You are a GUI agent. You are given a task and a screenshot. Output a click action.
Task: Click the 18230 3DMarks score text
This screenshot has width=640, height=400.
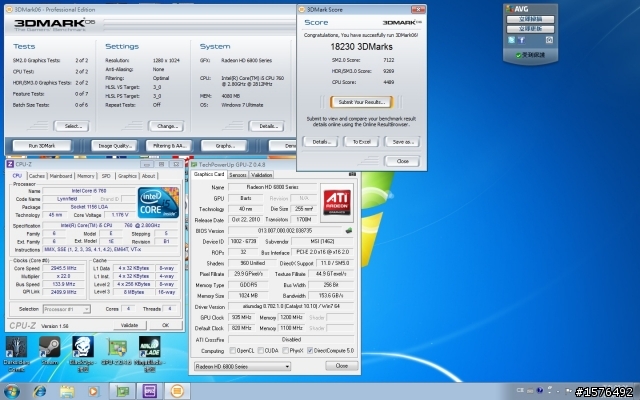(x=361, y=47)
